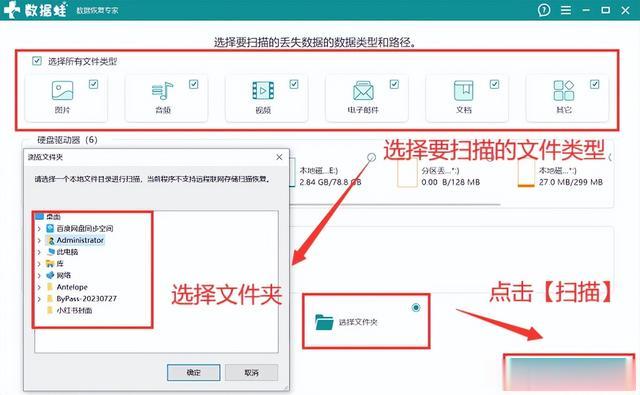Click the 电子邮件 envelope icon
Image resolution: width=640 pixels, height=395 pixels.
pos(363,91)
